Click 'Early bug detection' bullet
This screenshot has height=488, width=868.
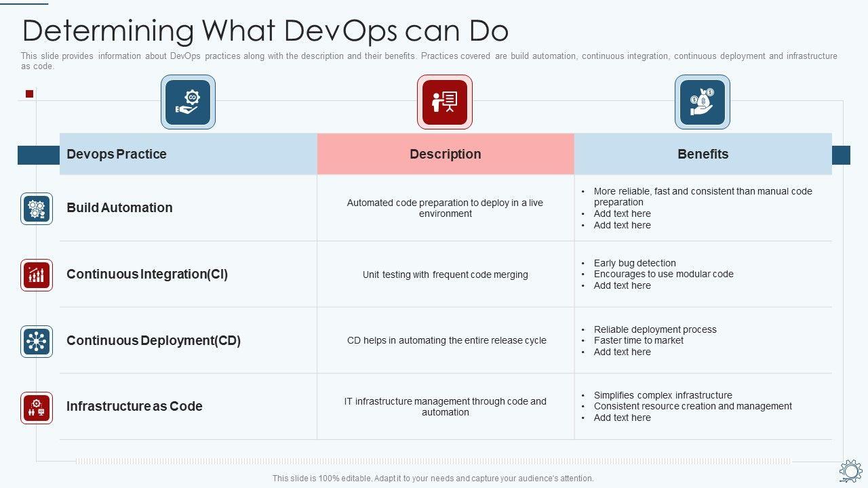[635, 263]
